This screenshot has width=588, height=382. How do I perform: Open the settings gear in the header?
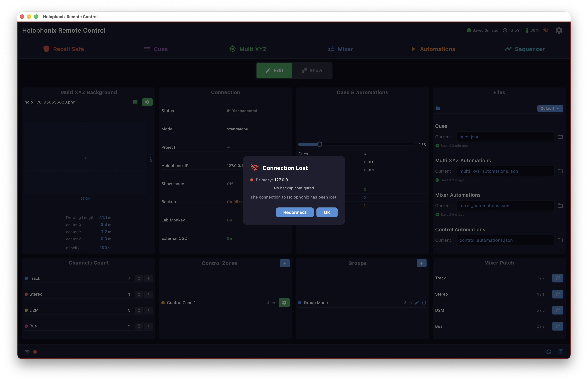(x=559, y=30)
